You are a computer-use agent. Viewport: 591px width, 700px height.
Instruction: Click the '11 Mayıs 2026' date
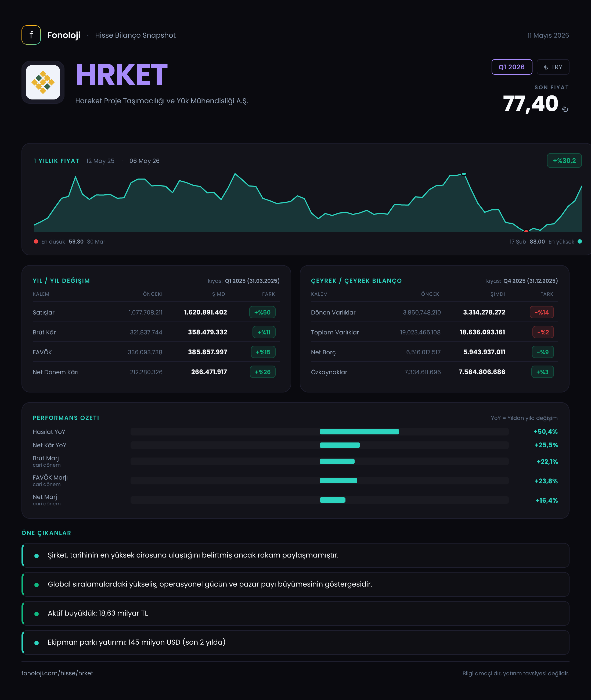coord(548,35)
